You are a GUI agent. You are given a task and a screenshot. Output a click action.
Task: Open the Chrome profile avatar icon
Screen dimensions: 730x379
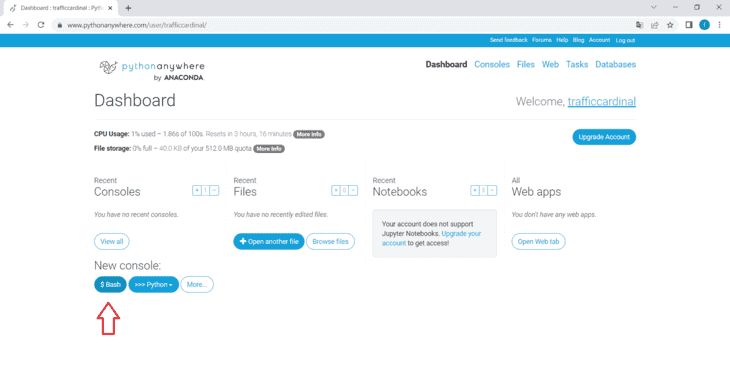pos(704,25)
